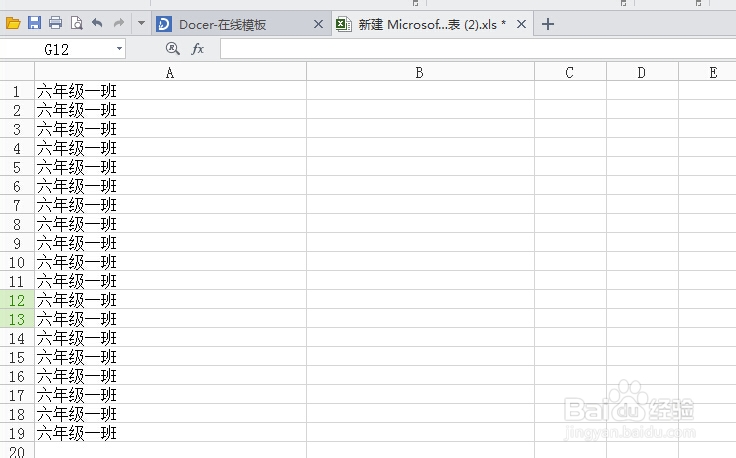Click into the formula bar input
The height and width of the screenshot is (458, 736).
(x=478, y=49)
